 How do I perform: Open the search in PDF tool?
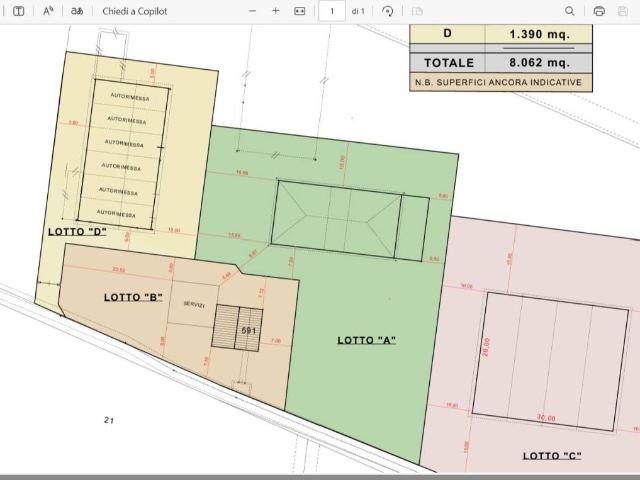coord(570,11)
